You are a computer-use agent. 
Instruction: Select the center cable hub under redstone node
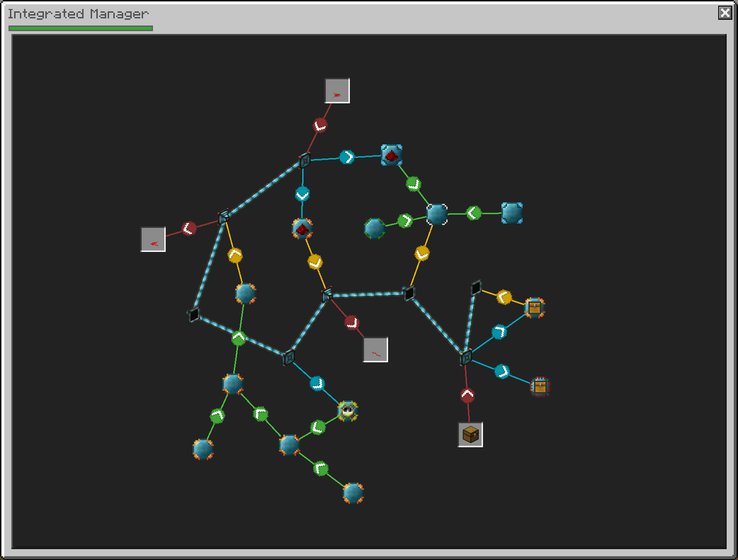click(327, 295)
